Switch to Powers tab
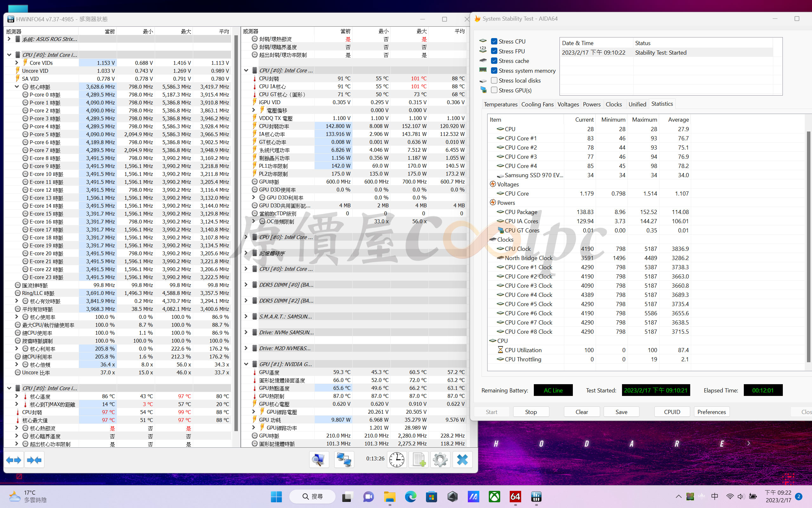 tap(592, 104)
